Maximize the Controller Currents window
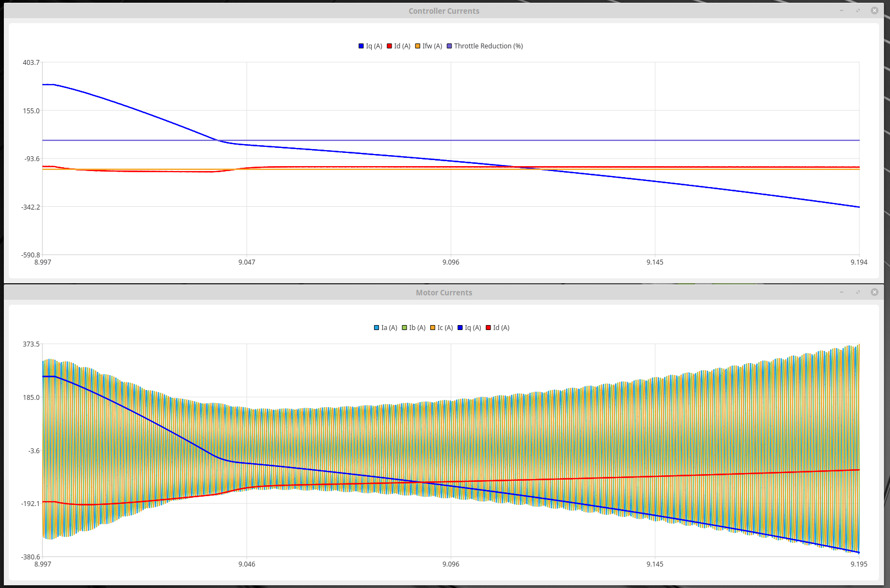The image size is (890, 588). click(858, 10)
